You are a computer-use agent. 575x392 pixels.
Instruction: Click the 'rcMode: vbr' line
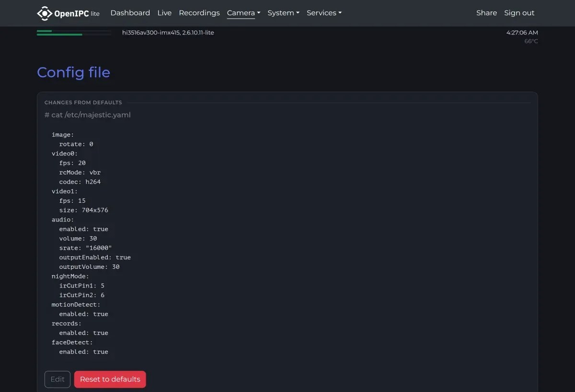80,172
